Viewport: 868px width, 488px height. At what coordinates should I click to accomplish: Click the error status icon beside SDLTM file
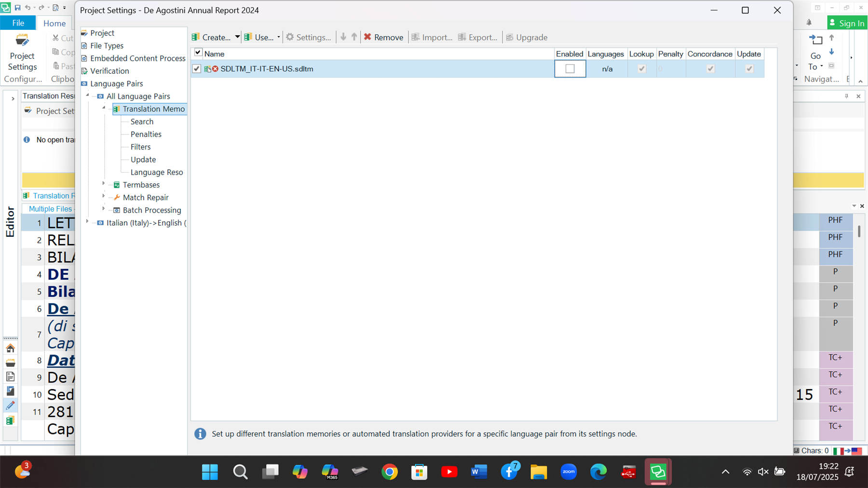[x=215, y=69]
